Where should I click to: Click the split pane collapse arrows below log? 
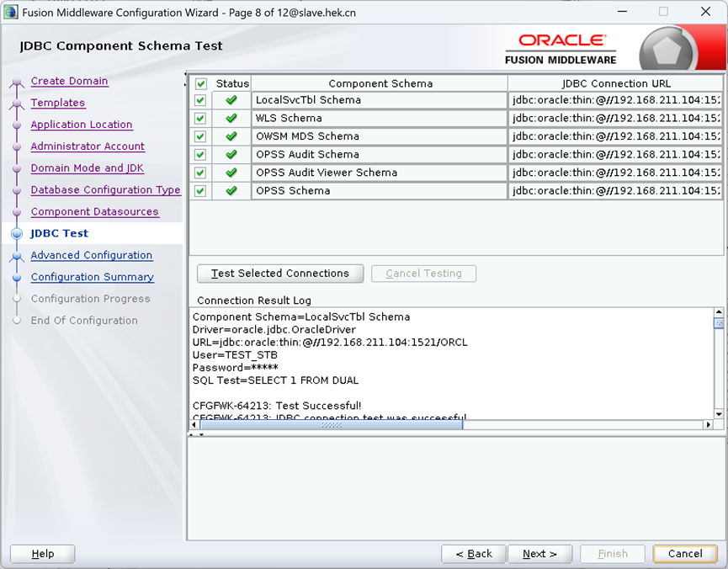point(196,435)
